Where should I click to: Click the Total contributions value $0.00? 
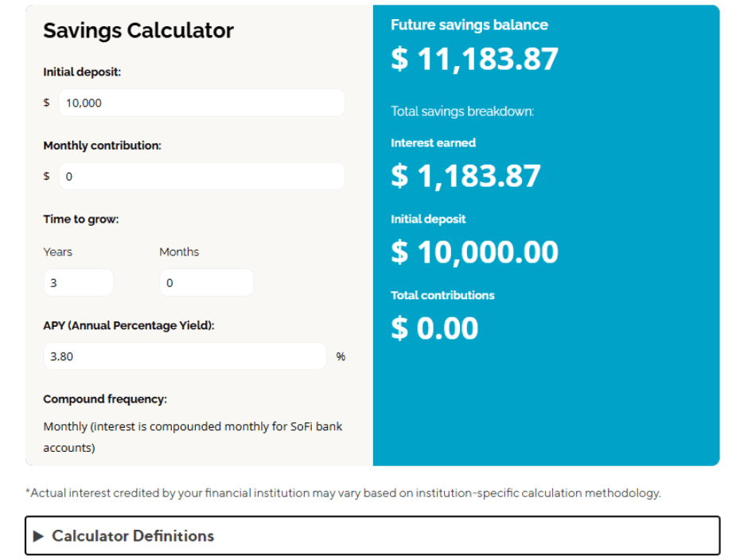click(434, 328)
